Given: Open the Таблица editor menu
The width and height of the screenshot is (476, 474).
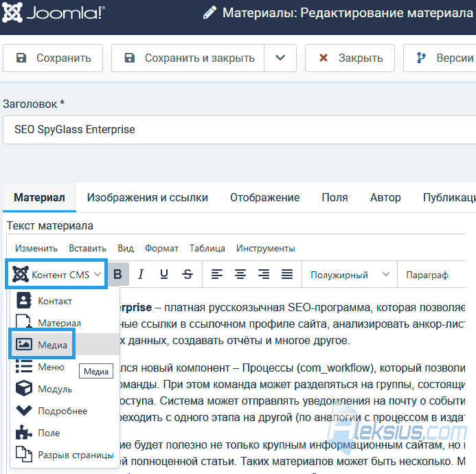Looking at the screenshot, I should (x=207, y=248).
